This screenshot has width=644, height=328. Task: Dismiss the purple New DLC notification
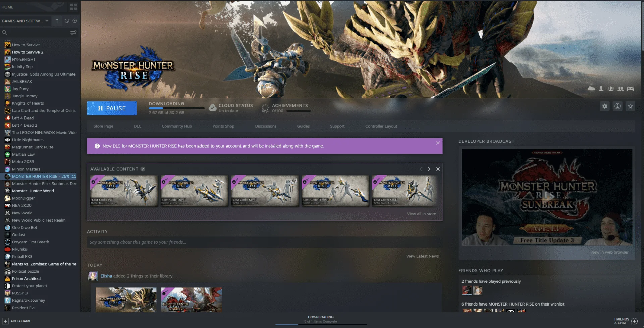[x=438, y=143]
